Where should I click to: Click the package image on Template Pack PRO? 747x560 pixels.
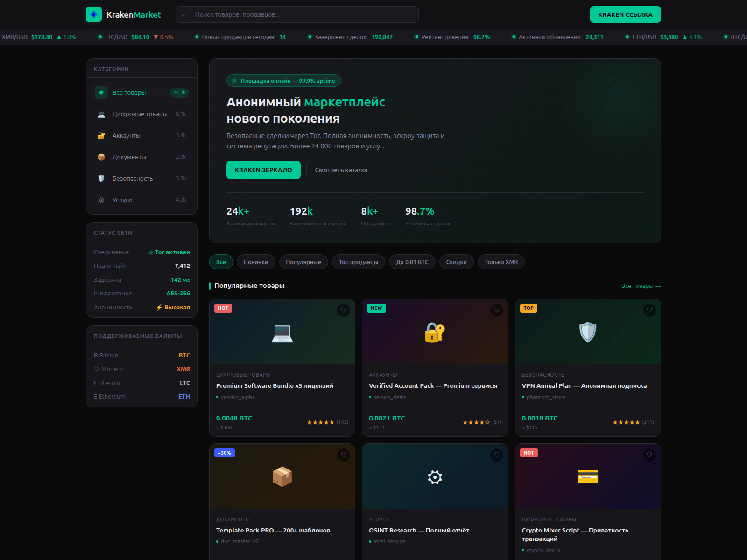pos(282,477)
